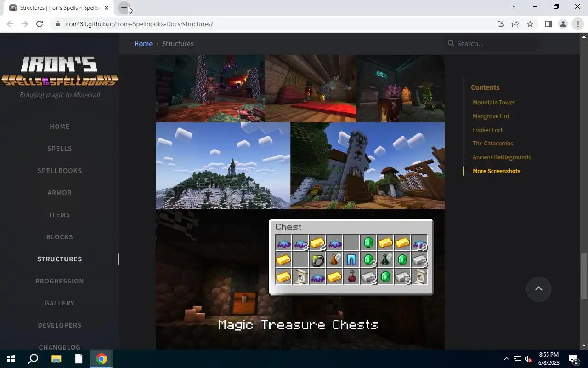Viewport: 588px width, 368px height.
Task: Toggle the Chrome side panel
Action: [548, 24]
